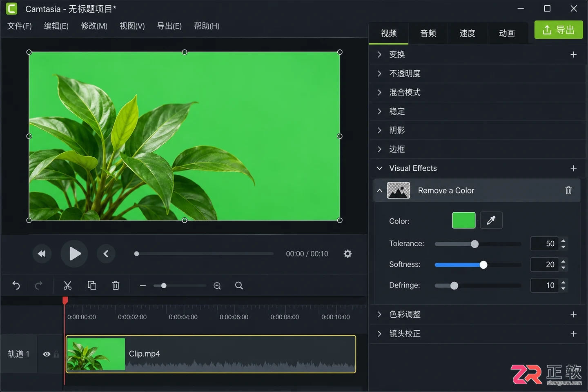
Task: Expand the 不透明度 section
Action: point(379,73)
